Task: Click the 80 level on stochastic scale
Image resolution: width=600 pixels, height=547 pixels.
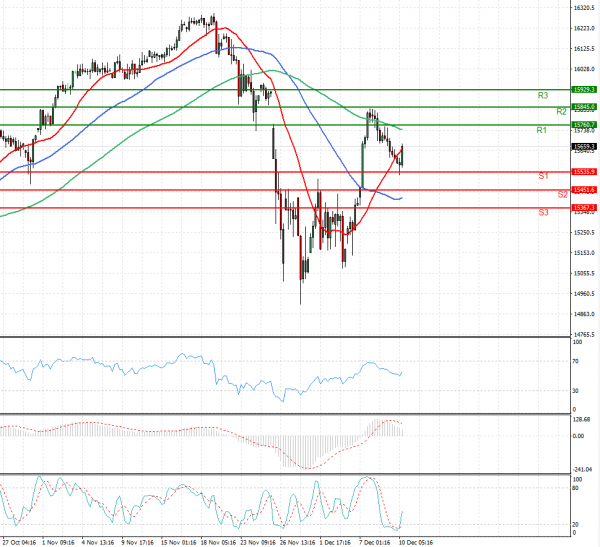Action: (x=576, y=488)
